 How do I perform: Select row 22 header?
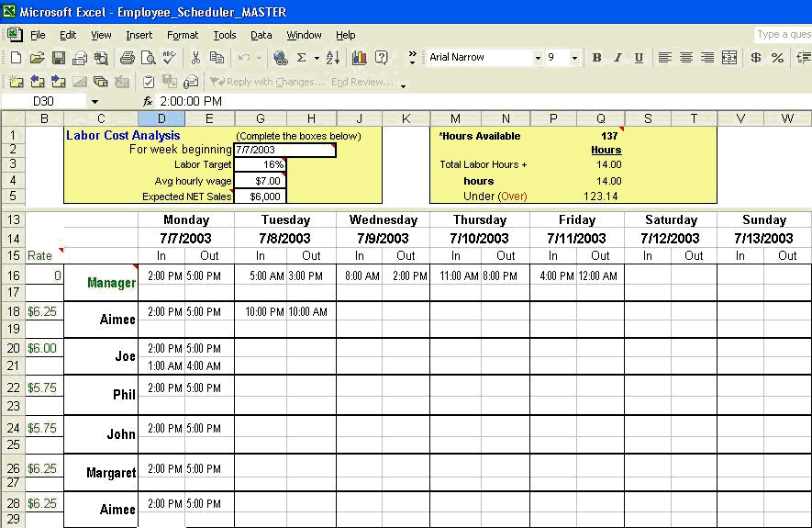tap(13, 388)
